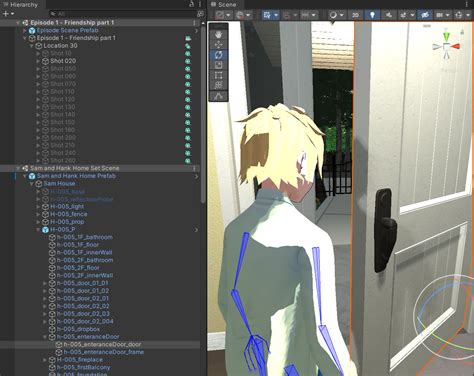The width and height of the screenshot is (474, 376).
Task: Open options menu for Sam and Hank Home Set Scene
Action: point(194,168)
